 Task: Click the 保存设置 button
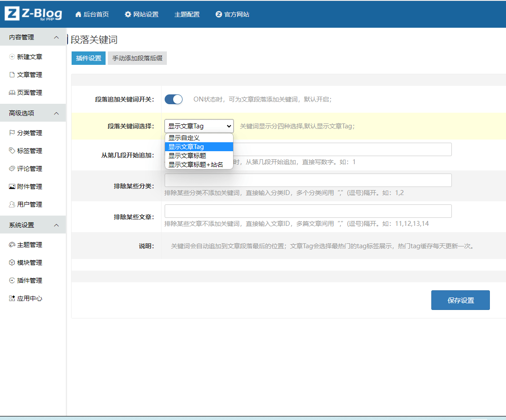point(460,300)
